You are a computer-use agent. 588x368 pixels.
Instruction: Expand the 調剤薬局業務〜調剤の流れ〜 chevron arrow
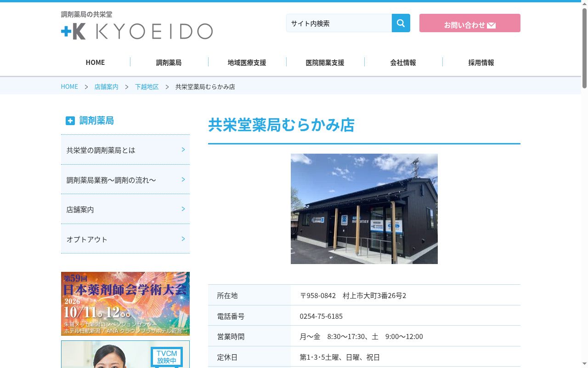(183, 179)
